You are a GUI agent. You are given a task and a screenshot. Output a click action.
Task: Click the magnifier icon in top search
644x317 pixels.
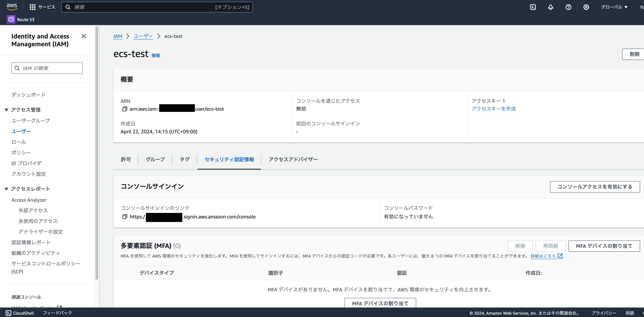coord(68,7)
